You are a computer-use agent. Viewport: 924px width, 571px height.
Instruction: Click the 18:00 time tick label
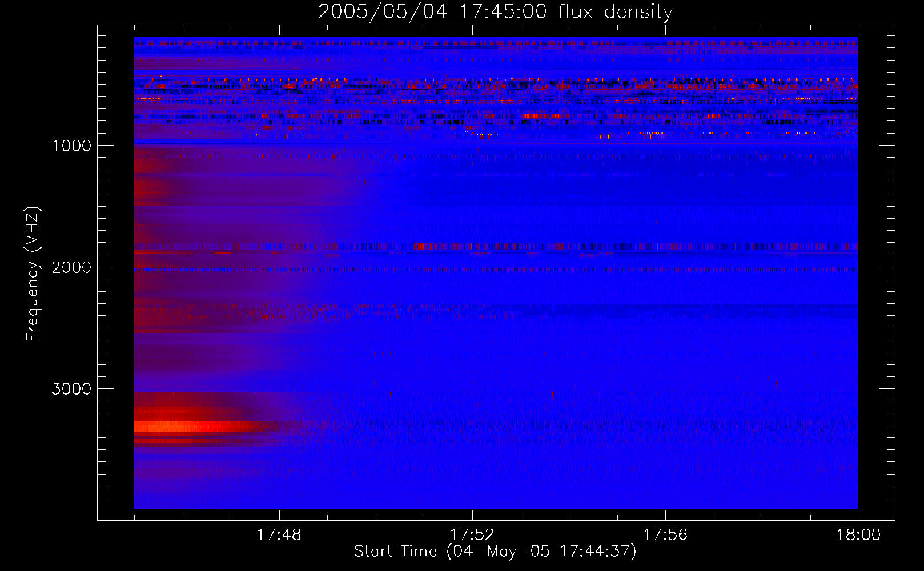pyautogui.click(x=858, y=535)
